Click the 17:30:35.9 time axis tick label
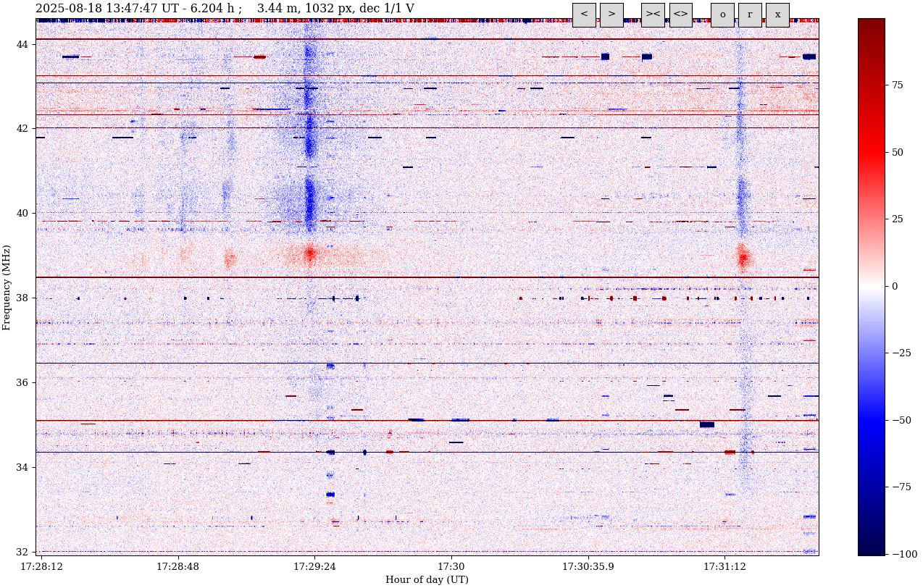This screenshot has width=923, height=588. (588, 567)
